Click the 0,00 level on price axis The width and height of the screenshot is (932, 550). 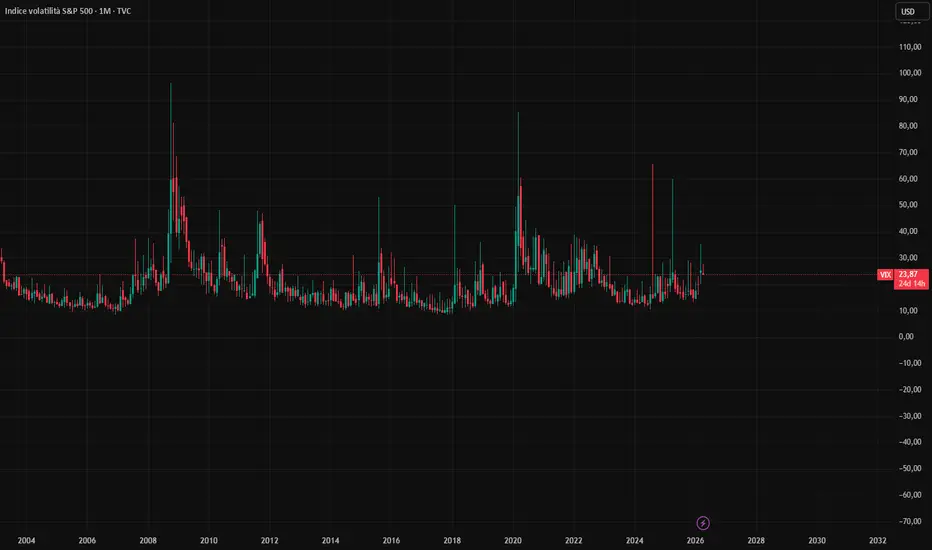(906, 337)
